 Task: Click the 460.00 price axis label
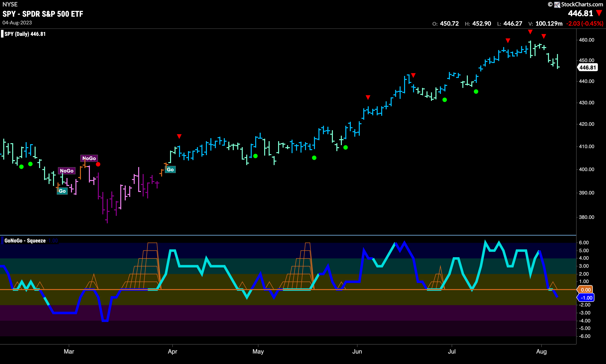[587, 40]
